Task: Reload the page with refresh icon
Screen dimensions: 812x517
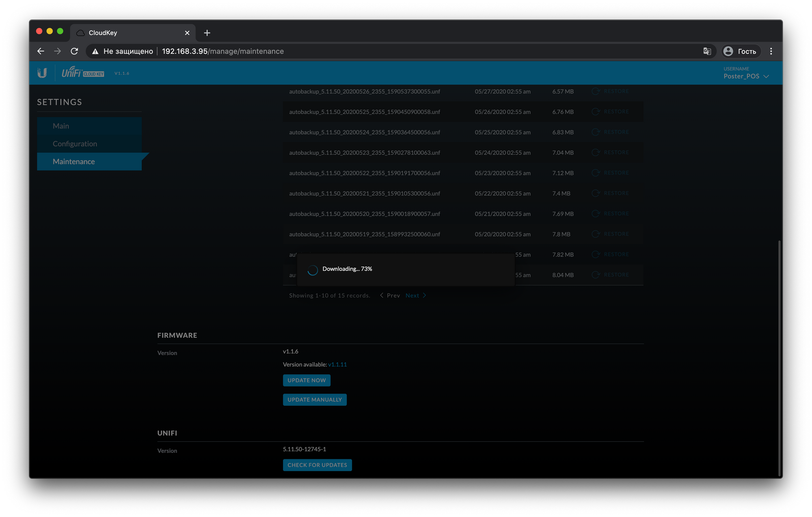Action: [x=74, y=51]
